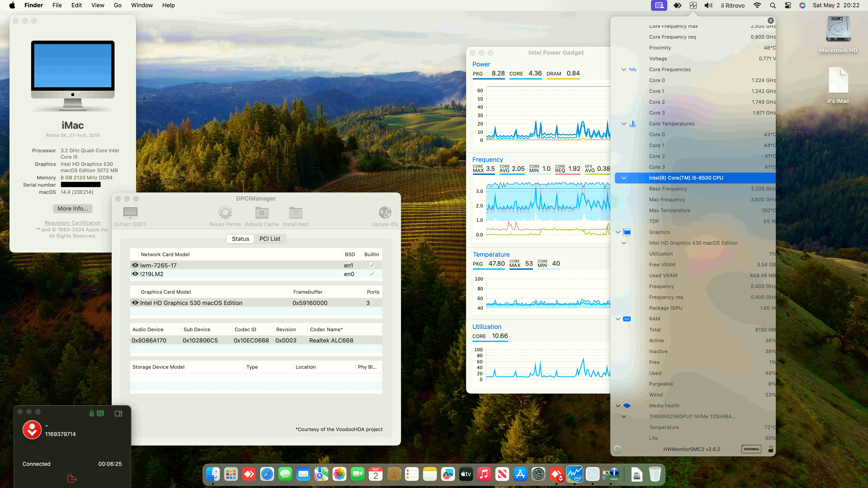Select Status tab in DPCIManager

point(240,238)
